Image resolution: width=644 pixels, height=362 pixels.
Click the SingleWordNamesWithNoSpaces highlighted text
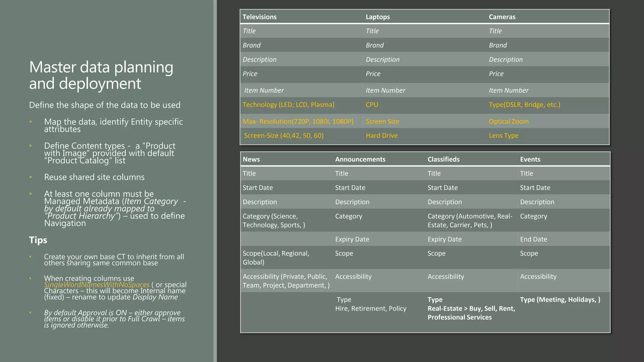point(97,285)
